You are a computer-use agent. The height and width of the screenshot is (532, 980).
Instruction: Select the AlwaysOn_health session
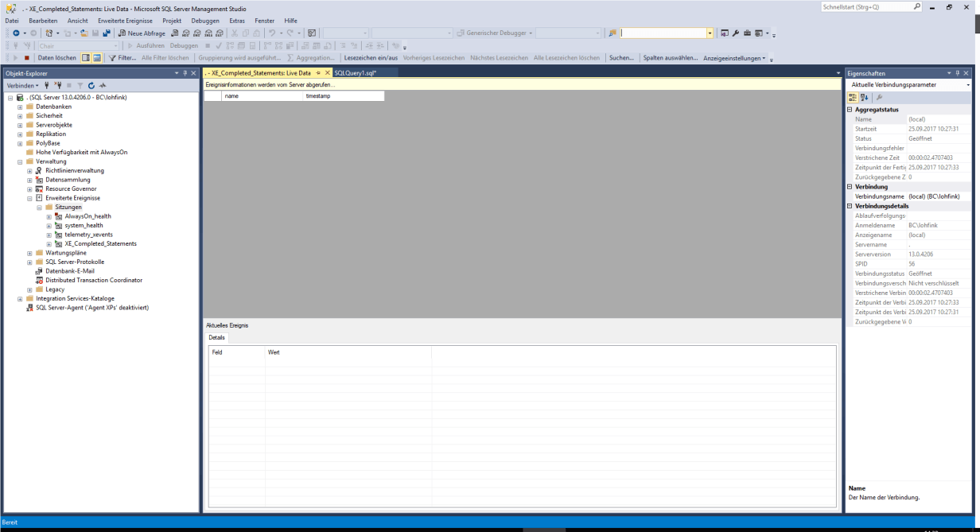[x=87, y=216]
